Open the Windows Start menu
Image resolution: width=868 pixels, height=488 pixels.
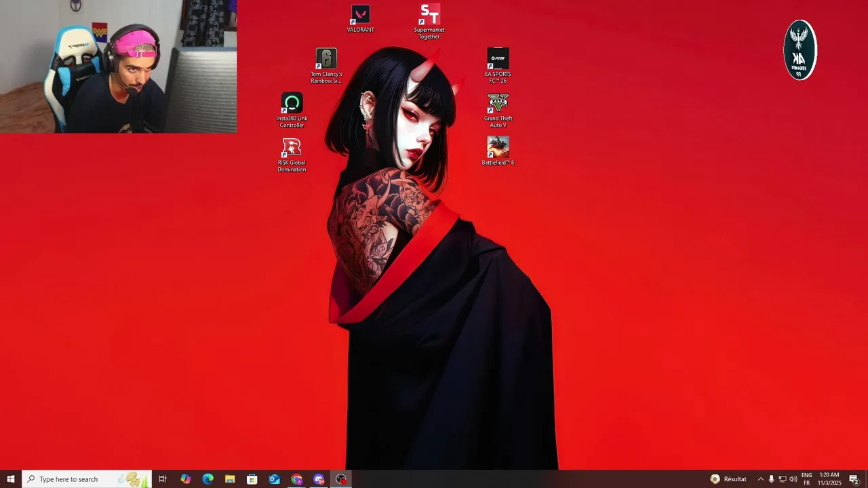click(x=11, y=479)
